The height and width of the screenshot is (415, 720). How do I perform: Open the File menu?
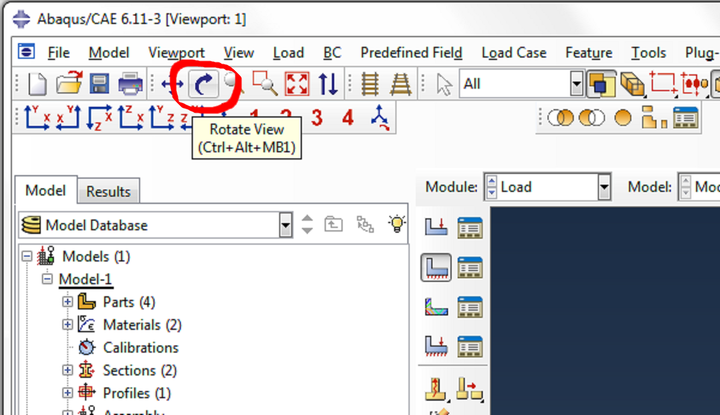(59, 53)
